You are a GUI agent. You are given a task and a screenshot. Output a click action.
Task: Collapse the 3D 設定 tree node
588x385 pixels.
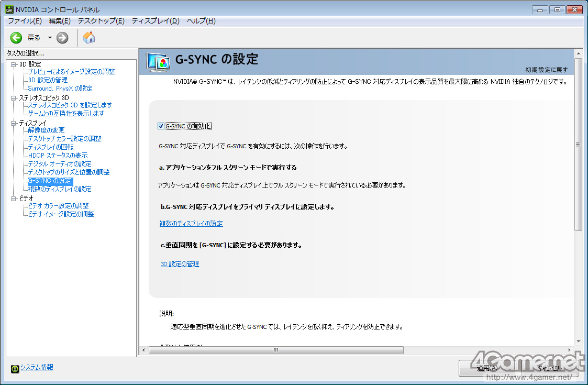click(x=13, y=64)
